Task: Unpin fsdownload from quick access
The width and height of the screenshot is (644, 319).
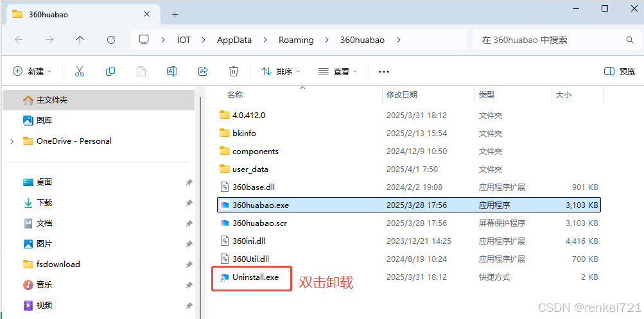Action: [x=189, y=264]
